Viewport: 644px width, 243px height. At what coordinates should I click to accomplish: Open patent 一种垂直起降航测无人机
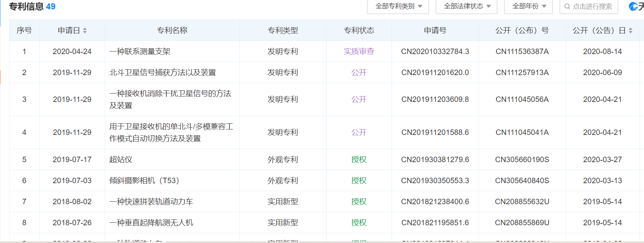pos(151,223)
